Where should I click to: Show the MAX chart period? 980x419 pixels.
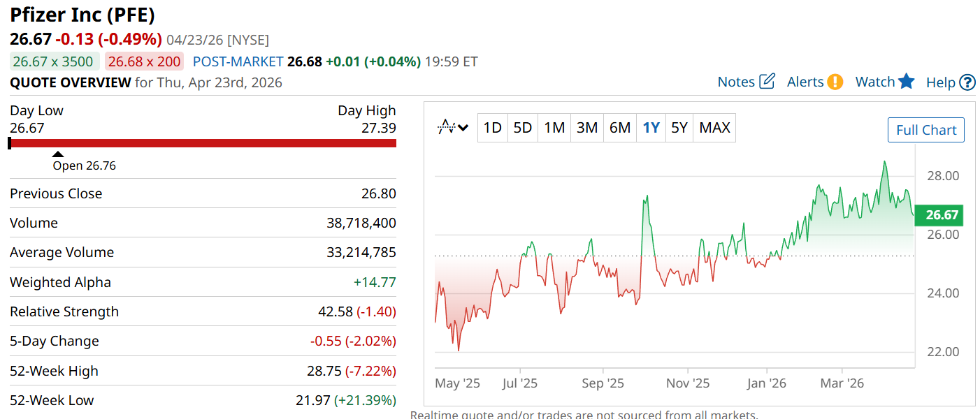pos(714,128)
